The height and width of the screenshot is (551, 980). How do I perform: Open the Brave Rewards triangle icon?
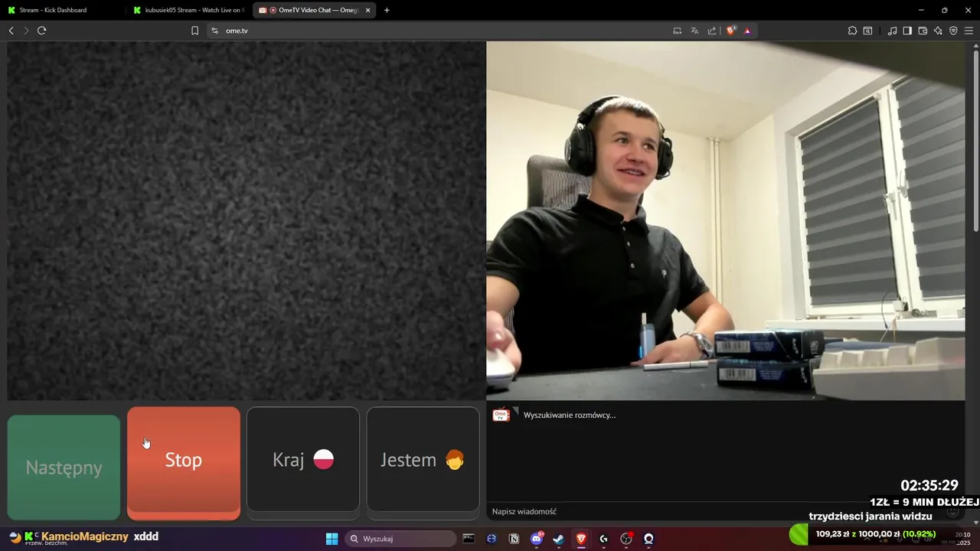[x=747, y=31]
